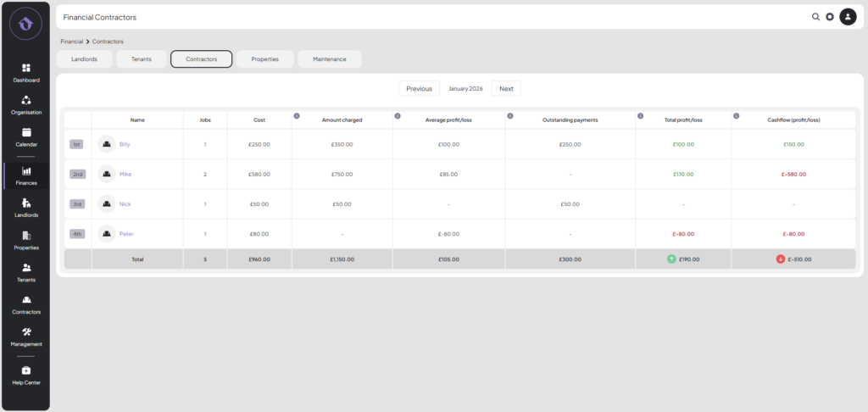Show info for Cashflow (profit/loss) column
The image size is (868, 412).
point(736,115)
